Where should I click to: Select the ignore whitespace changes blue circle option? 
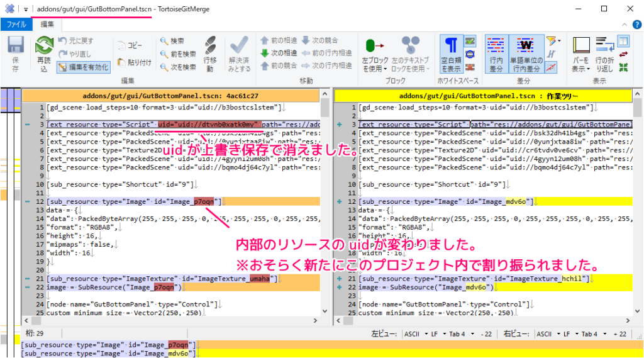click(x=470, y=54)
